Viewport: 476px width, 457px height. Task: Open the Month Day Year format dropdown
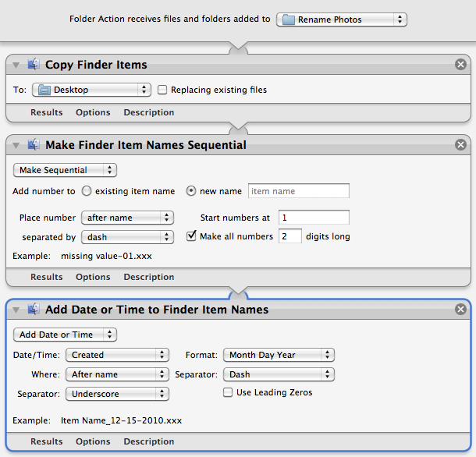tap(279, 355)
